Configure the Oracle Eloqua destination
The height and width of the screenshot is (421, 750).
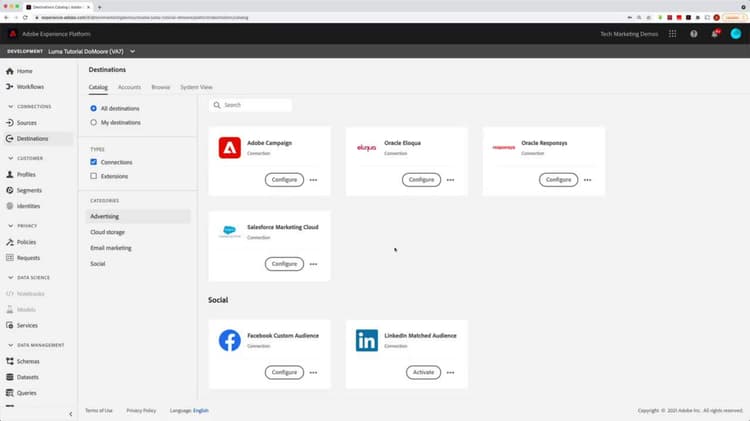[421, 180]
